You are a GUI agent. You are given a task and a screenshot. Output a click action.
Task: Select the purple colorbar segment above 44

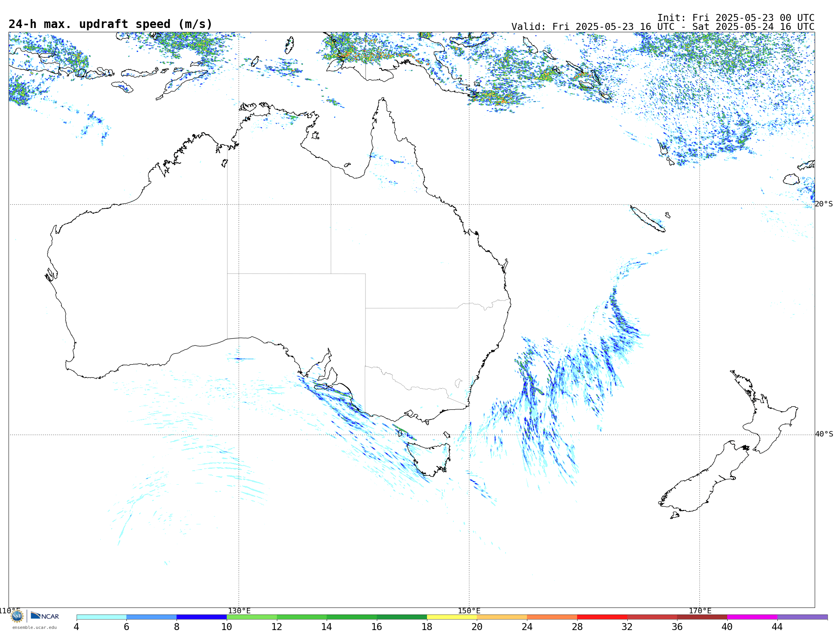point(803,617)
